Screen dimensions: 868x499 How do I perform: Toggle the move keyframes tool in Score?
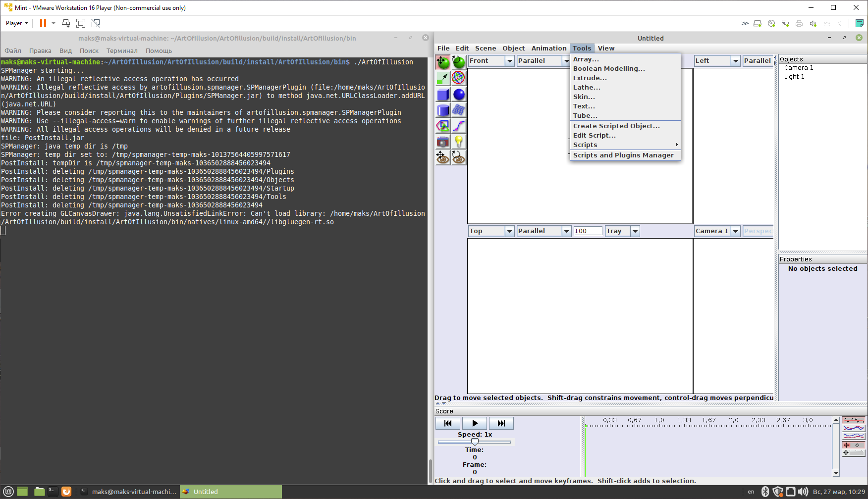(853, 445)
